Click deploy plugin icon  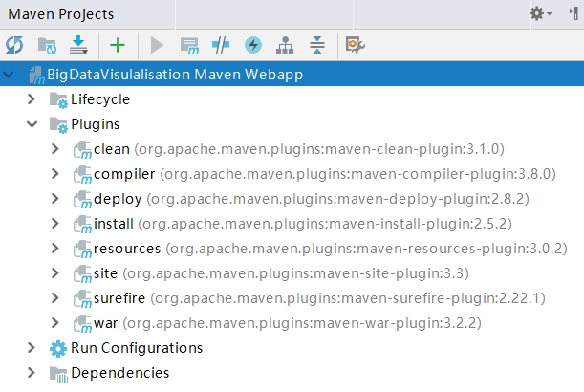click(x=82, y=200)
